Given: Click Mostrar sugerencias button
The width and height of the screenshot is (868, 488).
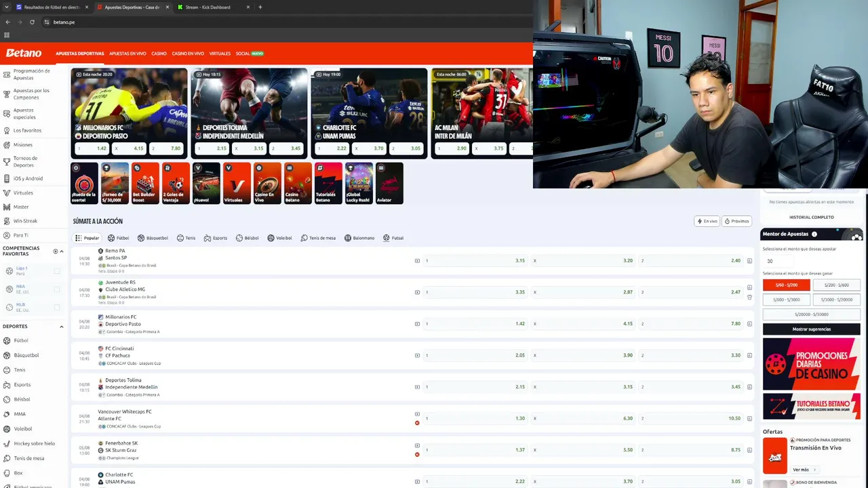Looking at the screenshot, I should pyautogui.click(x=812, y=329).
